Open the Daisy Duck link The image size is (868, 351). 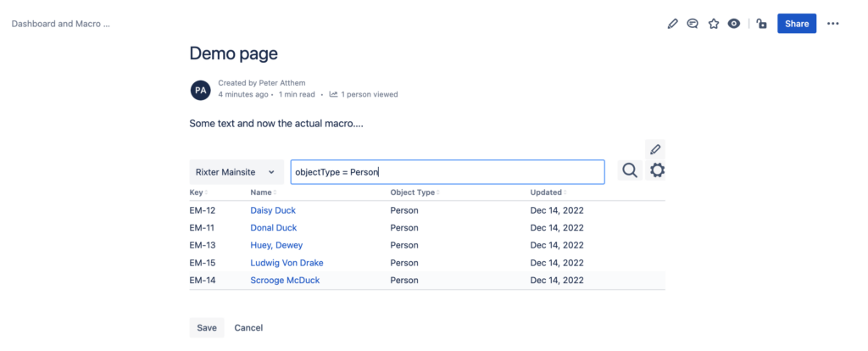tap(273, 210)
